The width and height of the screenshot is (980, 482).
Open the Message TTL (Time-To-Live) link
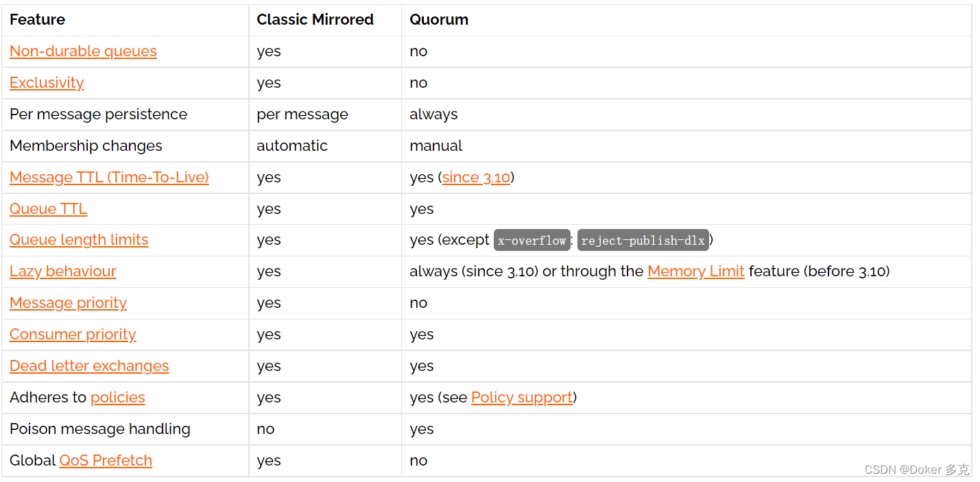(109, 178)
